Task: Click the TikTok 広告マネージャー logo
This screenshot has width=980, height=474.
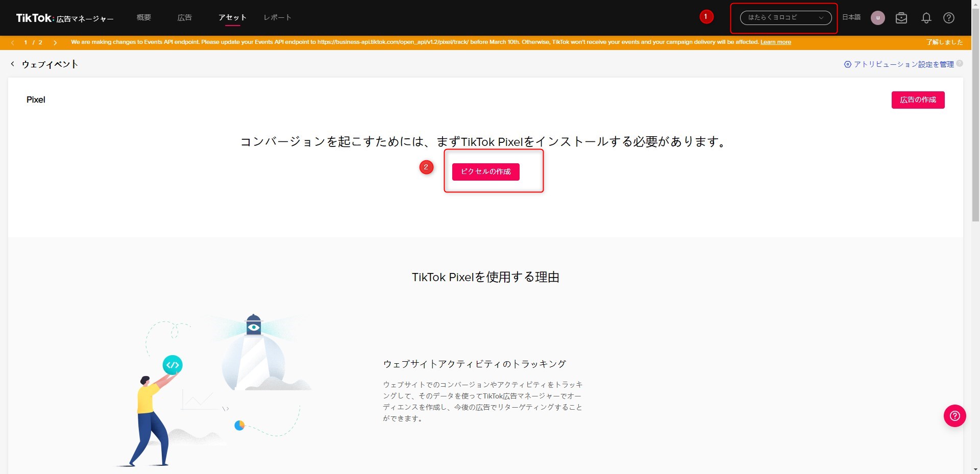Action: [x=64, y=18]
